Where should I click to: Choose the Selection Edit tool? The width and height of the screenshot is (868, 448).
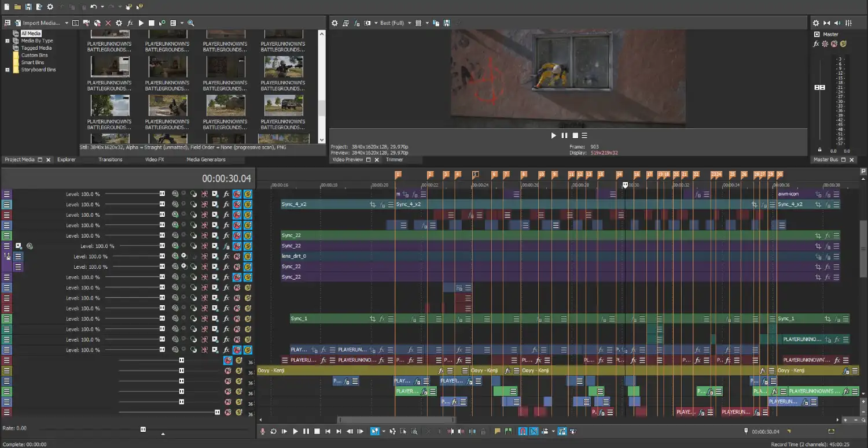tap(403, 431)
